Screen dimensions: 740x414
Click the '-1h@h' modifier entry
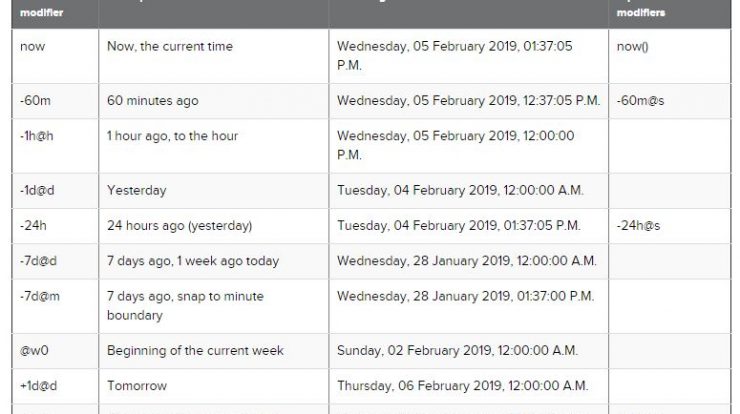coord(37,136)
